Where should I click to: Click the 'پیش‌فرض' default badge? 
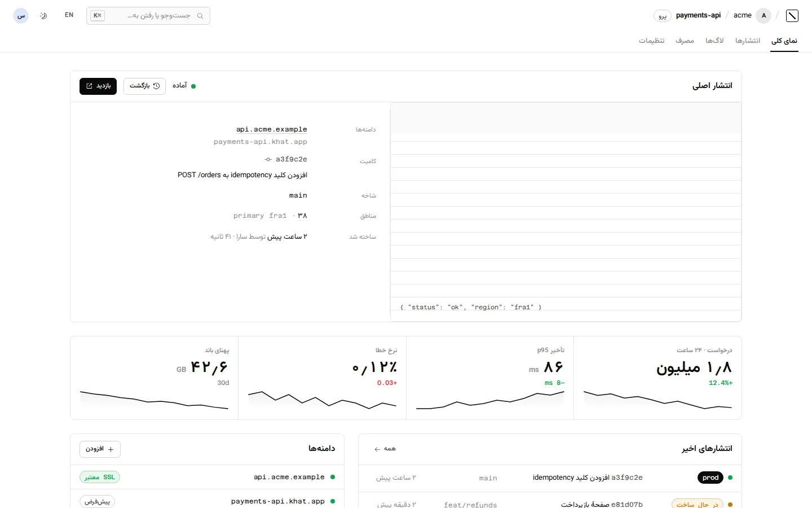97,501
